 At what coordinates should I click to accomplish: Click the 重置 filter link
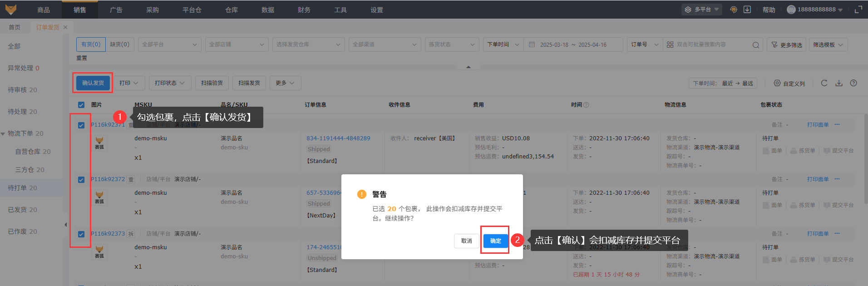[82, 58]
